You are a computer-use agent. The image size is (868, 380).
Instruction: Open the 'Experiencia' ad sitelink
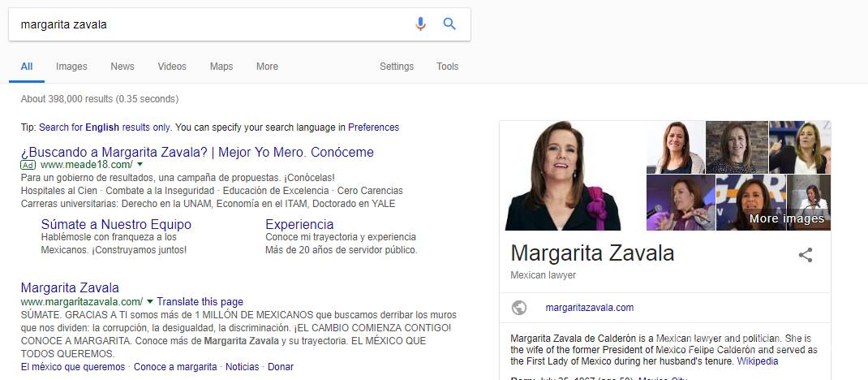click(x=299, y=224)
